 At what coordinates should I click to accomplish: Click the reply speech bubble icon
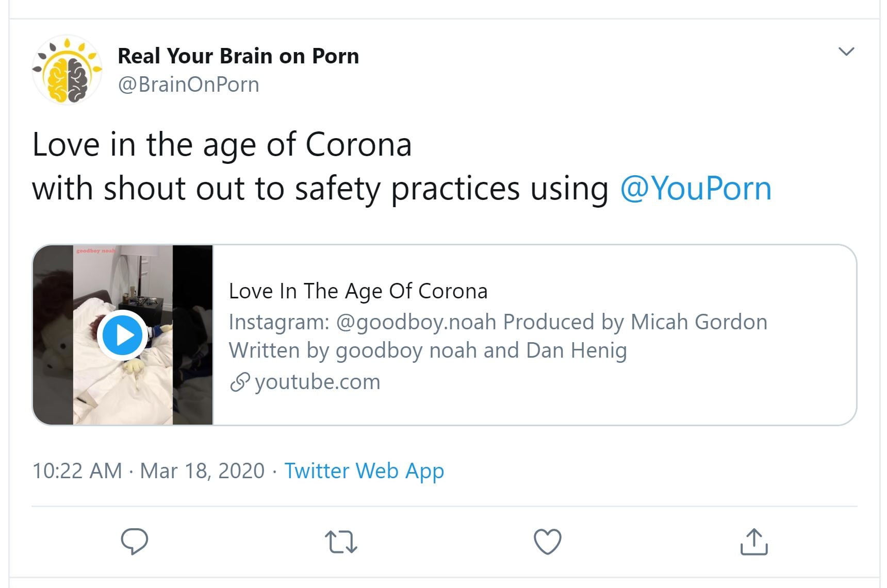click(x=135, y=541)
